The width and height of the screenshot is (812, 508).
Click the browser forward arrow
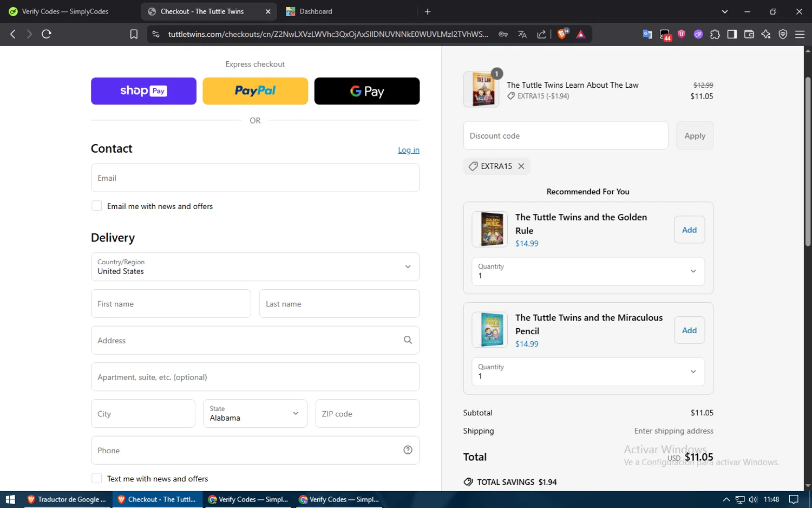click(29, 34)
